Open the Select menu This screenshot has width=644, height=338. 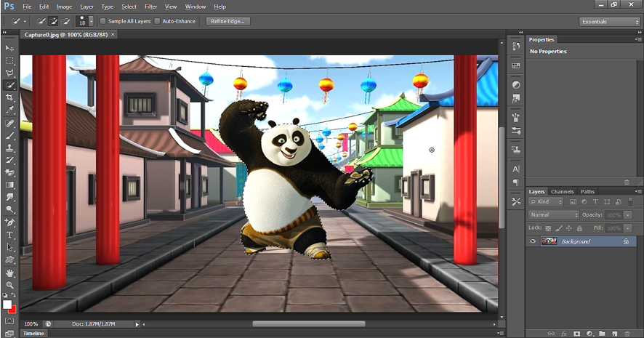coord(129,7)
